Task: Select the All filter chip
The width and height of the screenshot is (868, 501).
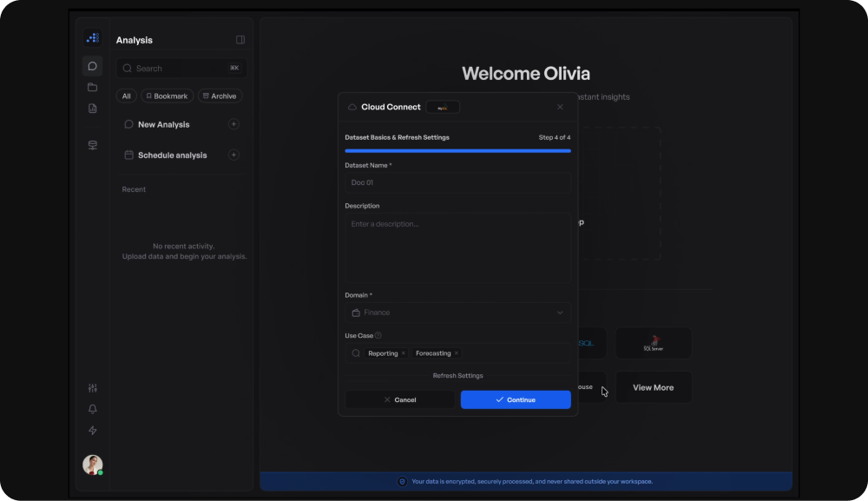Action: (x=126, y=96)
